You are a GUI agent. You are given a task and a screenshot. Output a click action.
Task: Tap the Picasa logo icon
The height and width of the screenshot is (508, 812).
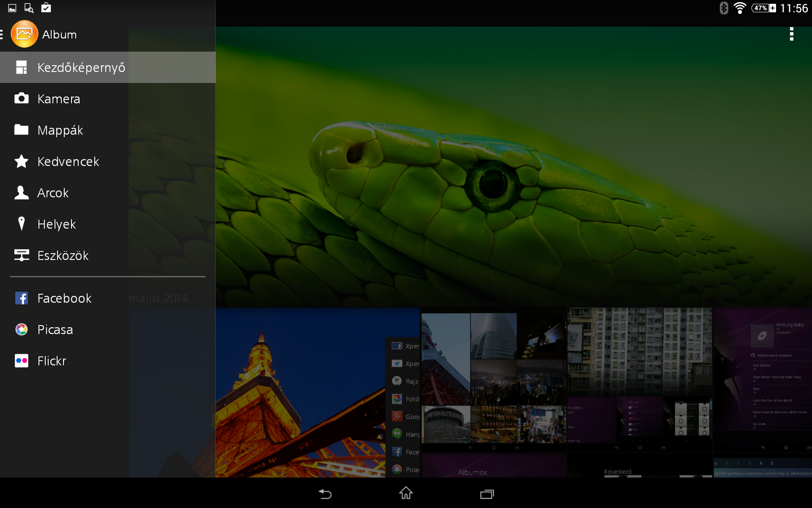(x=22, y=329)
